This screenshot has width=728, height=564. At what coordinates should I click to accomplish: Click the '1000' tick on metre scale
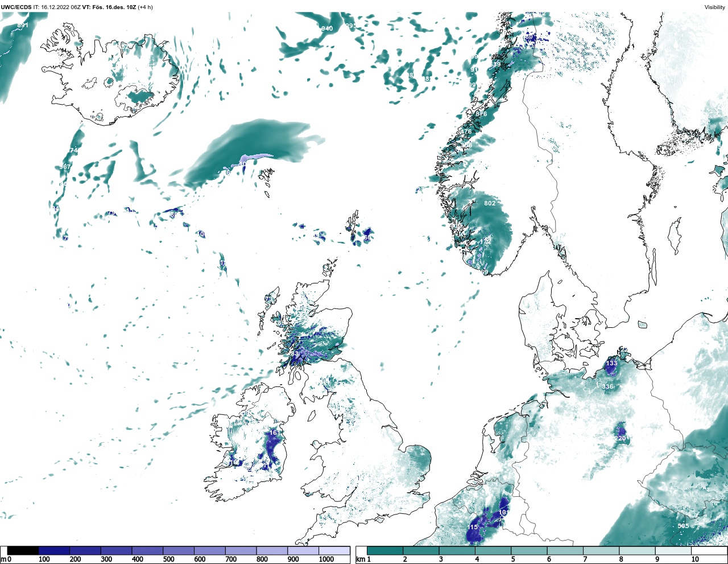pyautogui.click(x=326, y=559)
